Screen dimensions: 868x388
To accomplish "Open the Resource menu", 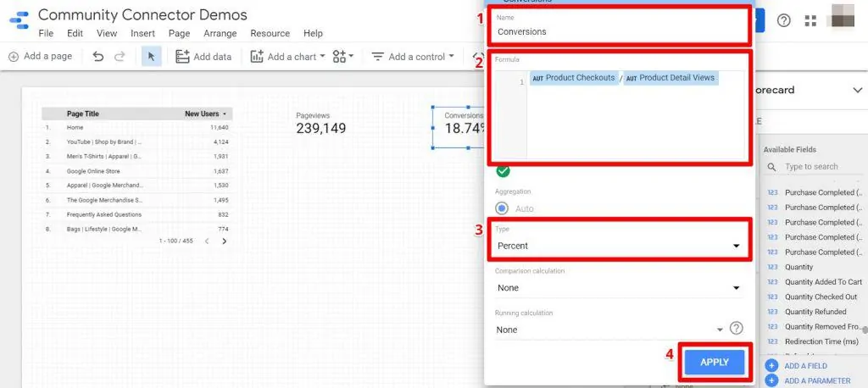I will 270,33.
